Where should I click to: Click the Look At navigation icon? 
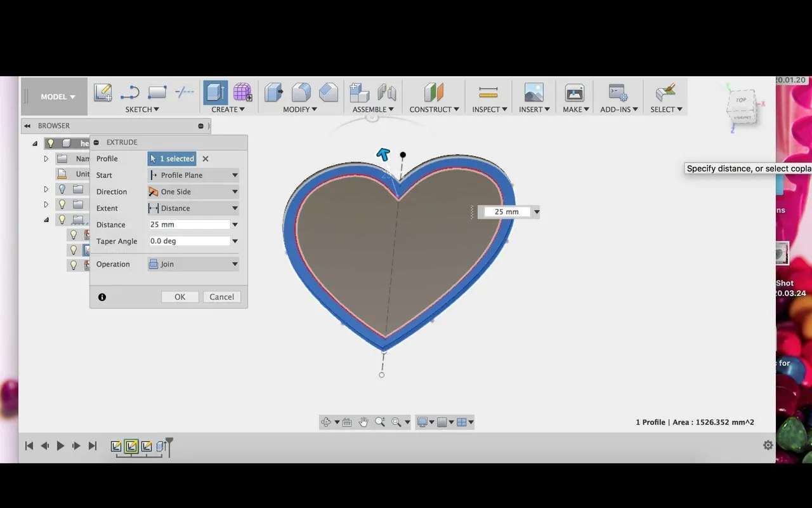347,422
